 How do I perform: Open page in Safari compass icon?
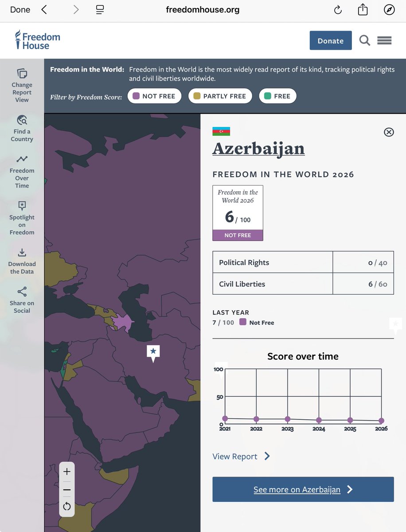pyautogui.click(x=389, y=9)
